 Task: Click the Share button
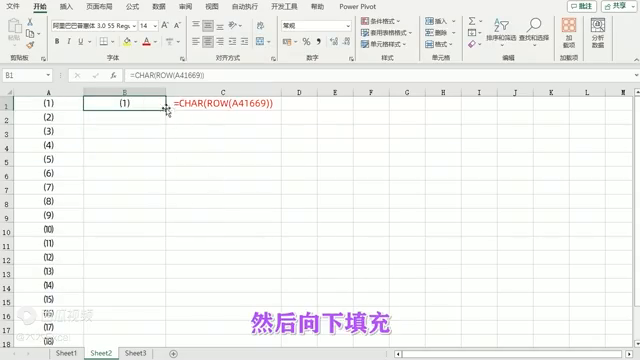(x=619, y=6)
